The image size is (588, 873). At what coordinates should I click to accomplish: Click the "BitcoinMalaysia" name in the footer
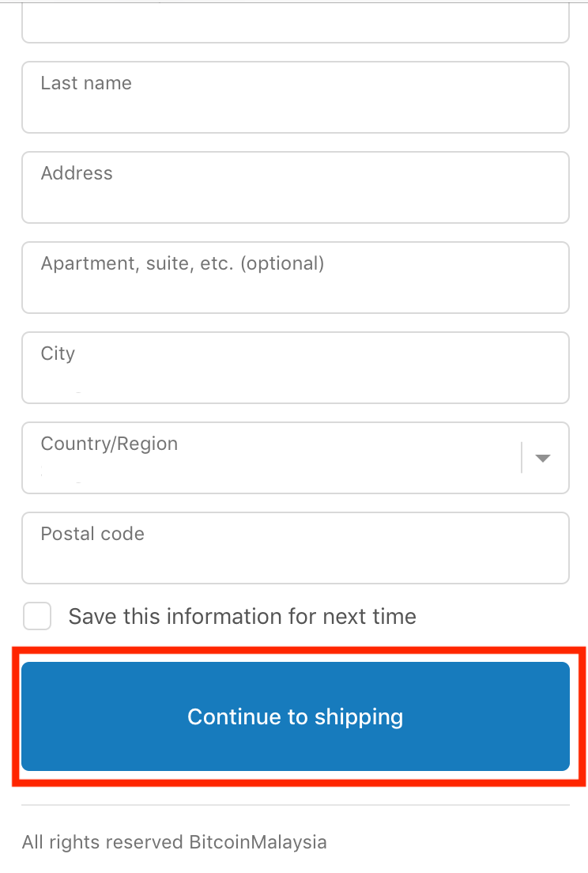(258, 842)
